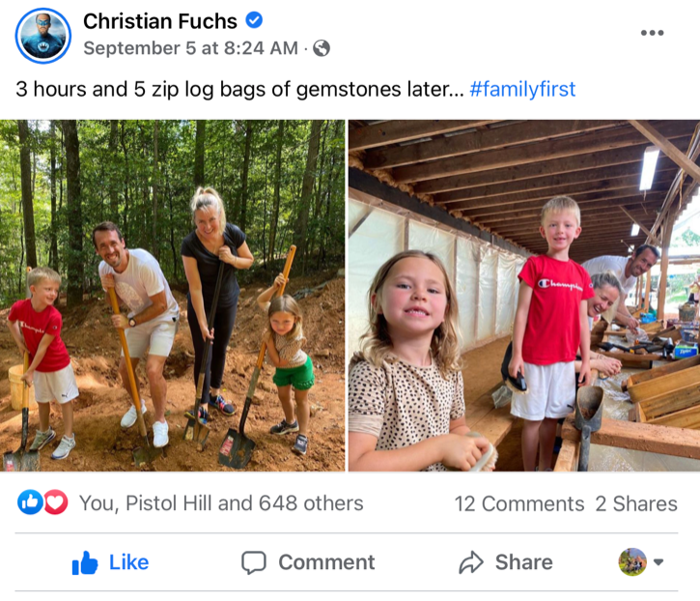
Task: Click the speech bubble Comment icon
Action: coord(253,562)
